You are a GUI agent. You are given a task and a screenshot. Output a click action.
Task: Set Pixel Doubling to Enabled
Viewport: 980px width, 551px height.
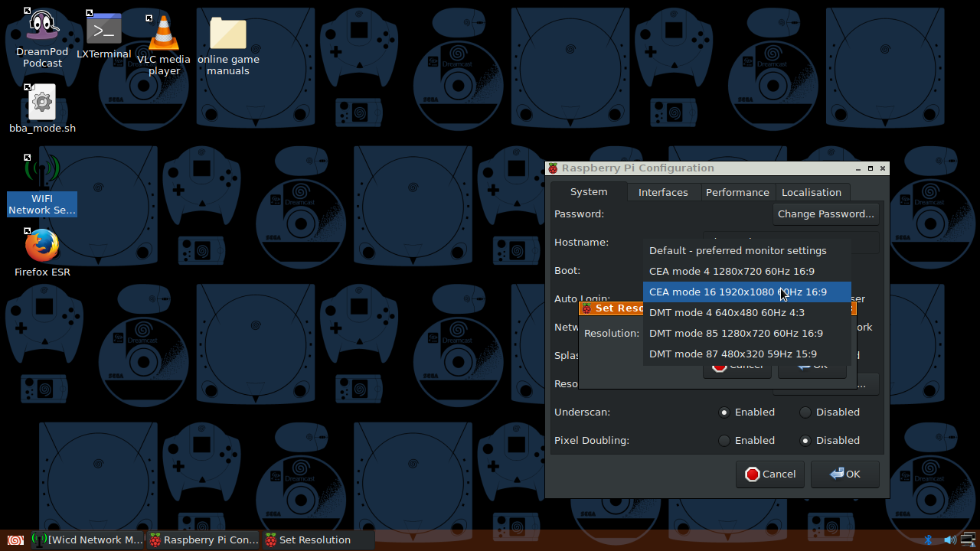tap(746, 440)
